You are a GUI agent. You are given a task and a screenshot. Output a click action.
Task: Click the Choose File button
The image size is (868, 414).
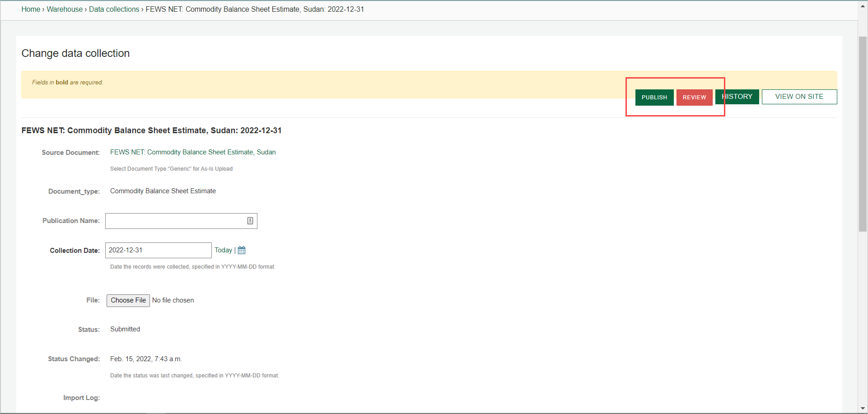click(128, 300)
